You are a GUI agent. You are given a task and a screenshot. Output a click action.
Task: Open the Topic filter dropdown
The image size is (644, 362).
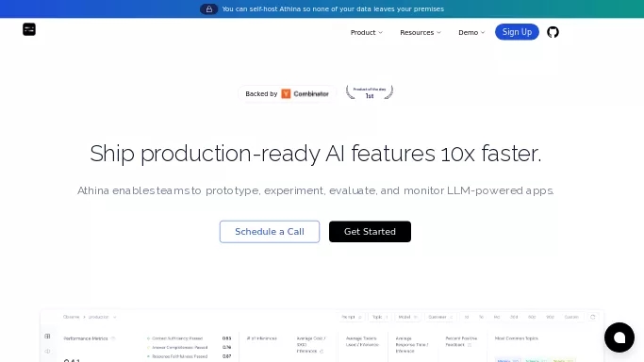380,317
